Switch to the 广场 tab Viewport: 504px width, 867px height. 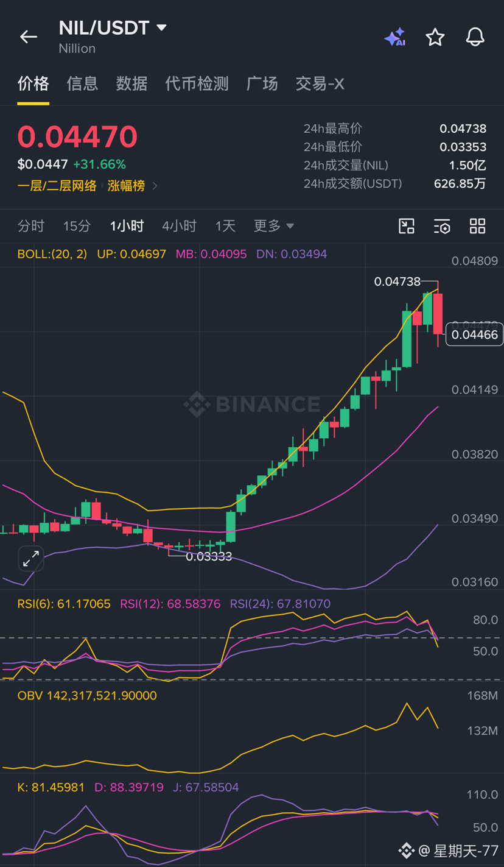pos(262,83)
